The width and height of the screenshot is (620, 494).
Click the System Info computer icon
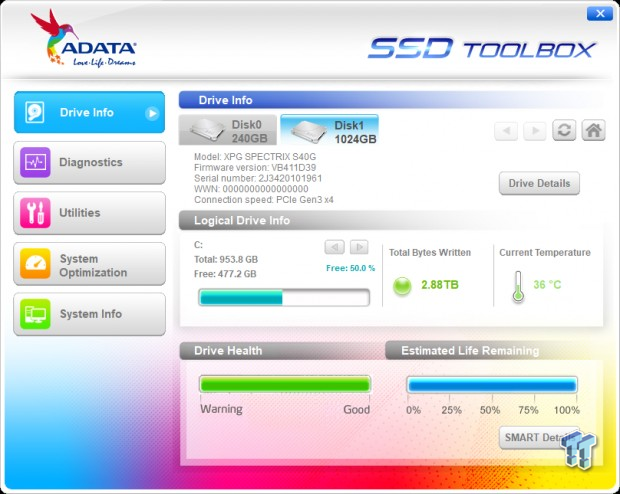click(x=35, y=314)
